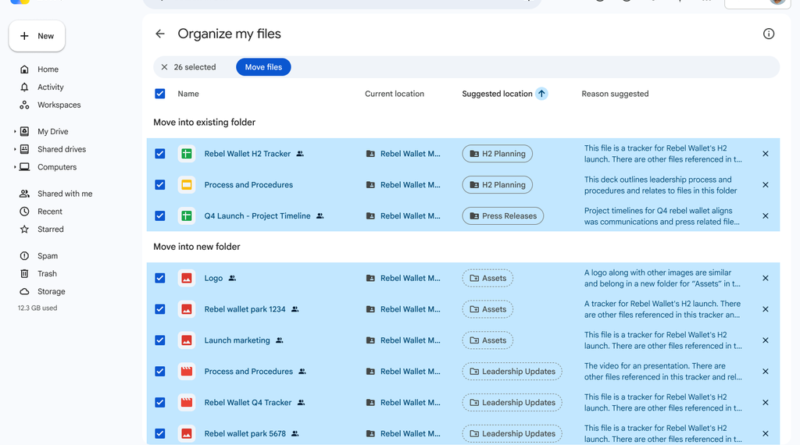Open Launch marketing file name
This screenshot has width=800, height=445.
[237, 340]
